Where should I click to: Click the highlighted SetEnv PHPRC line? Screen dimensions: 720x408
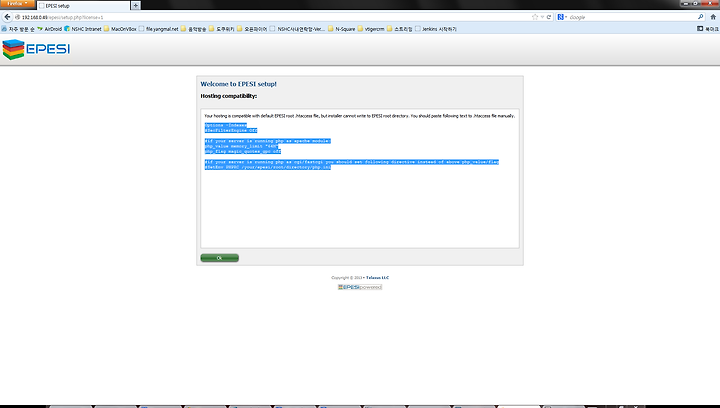coord(268,167)
